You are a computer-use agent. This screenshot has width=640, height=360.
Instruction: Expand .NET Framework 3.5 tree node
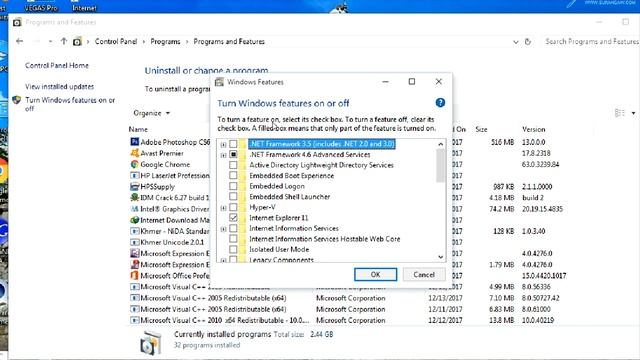pos(223,144)
